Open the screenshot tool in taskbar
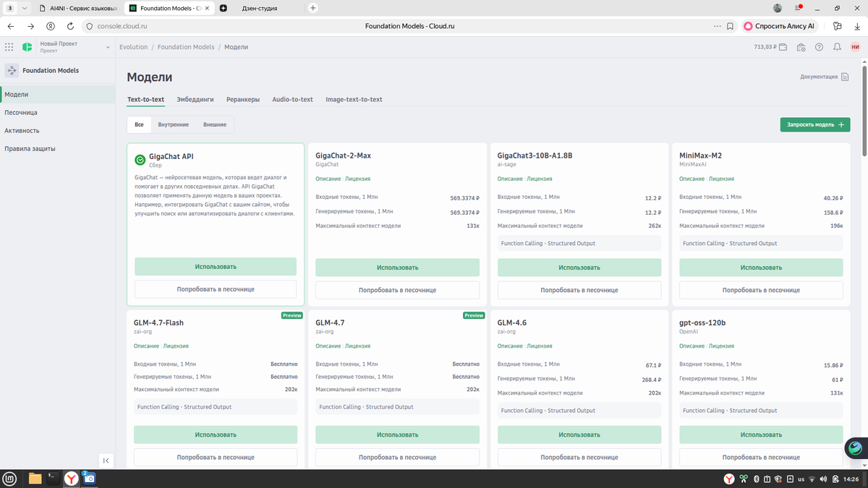This screenshot has height=488, width=868. click(x=89, y=479)
